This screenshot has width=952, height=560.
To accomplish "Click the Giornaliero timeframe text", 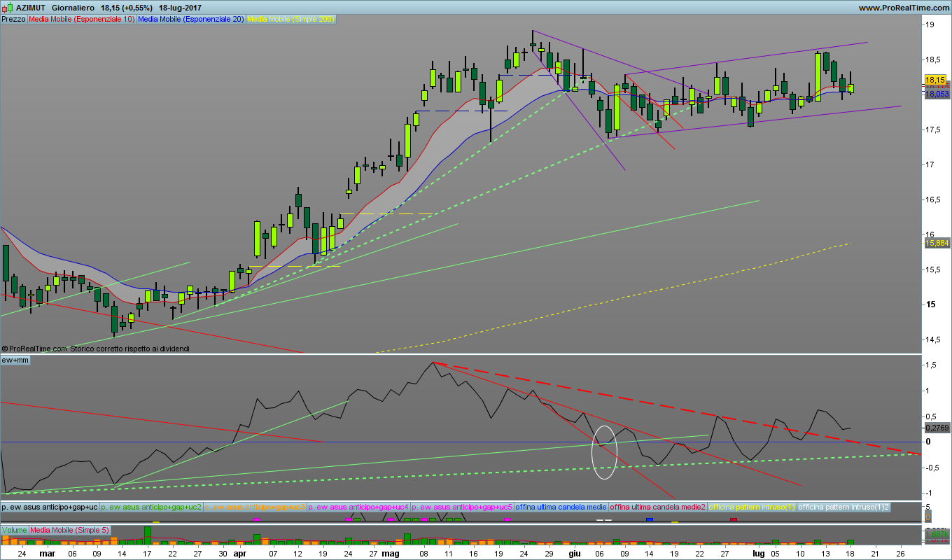I will 73,7.
